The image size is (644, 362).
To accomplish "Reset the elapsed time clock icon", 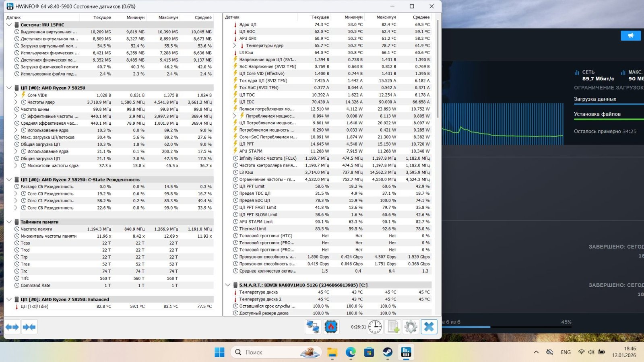I will pyautogui.click(x=375, y=327).
